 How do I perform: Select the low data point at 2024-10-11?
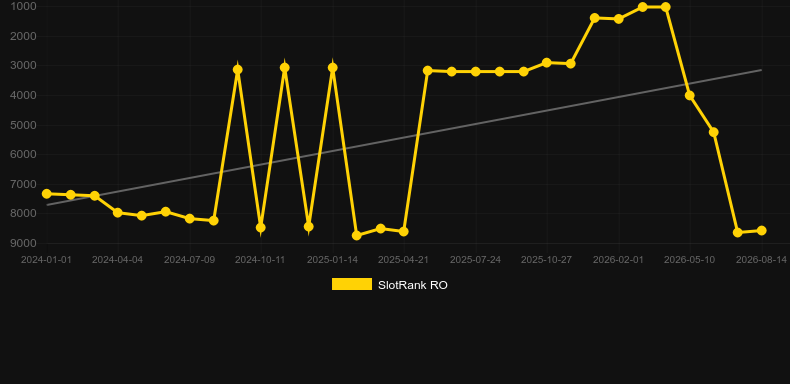[260, 228]
